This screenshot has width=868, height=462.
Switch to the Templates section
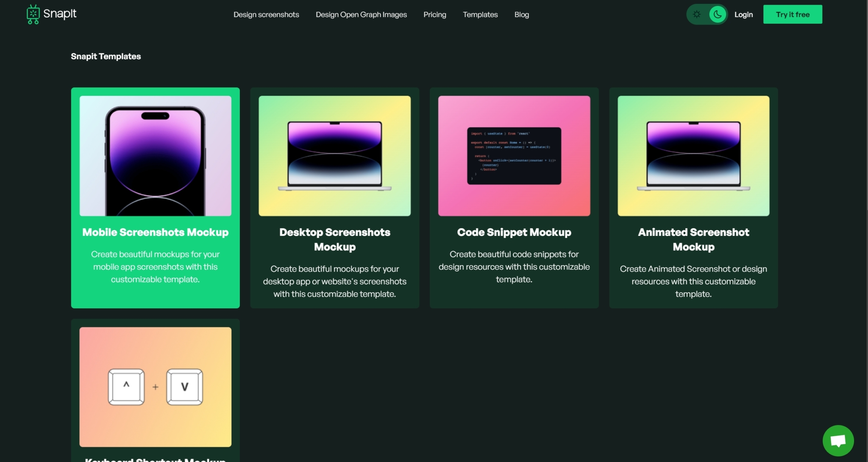[x=480, y=14]
